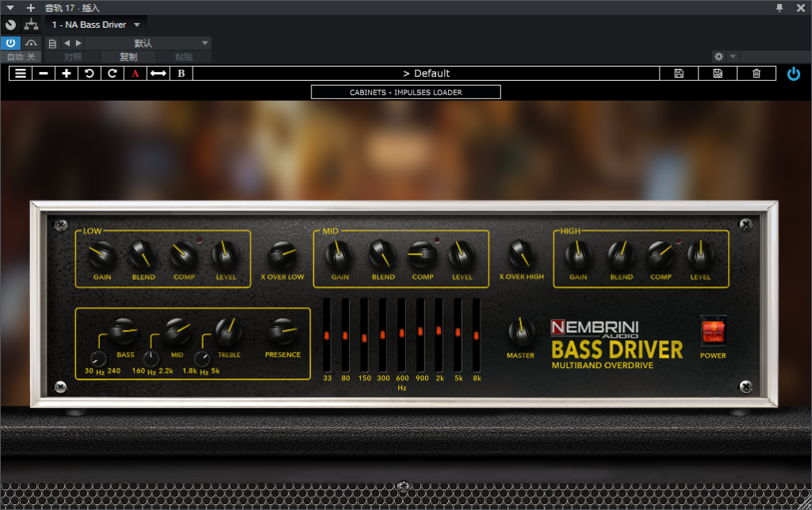Toggle the blue plugin bypass power icon

pos(793,74)
